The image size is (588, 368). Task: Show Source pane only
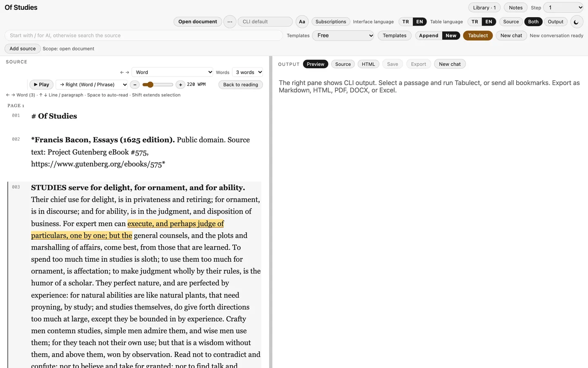pyautogui.click(x=511, y=22)
